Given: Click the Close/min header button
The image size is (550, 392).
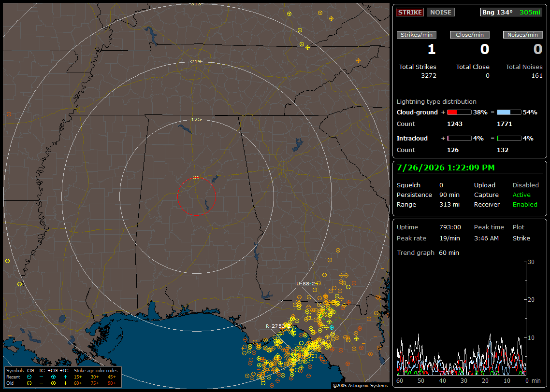Looking at the screenshot, I should (470, 35).
